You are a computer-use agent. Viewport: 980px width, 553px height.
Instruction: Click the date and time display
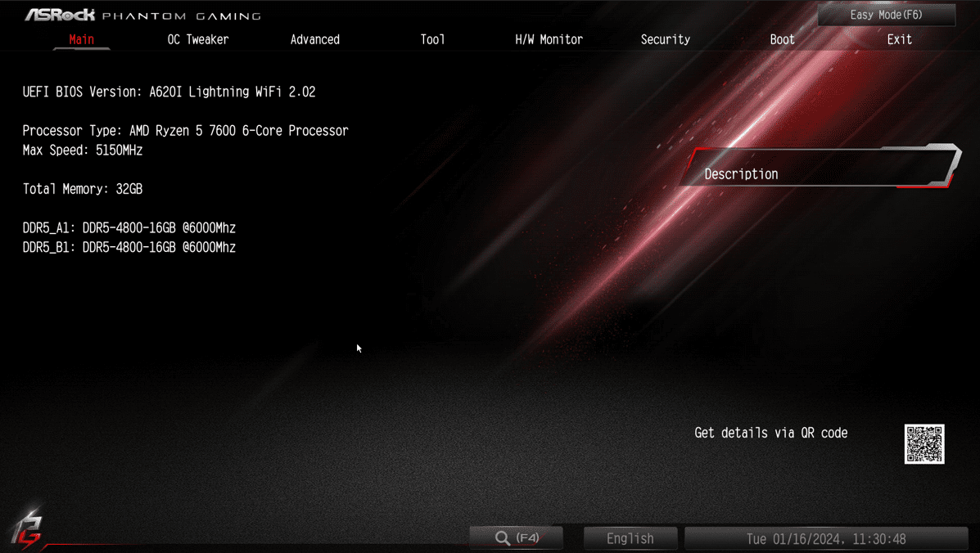(826, 538)
